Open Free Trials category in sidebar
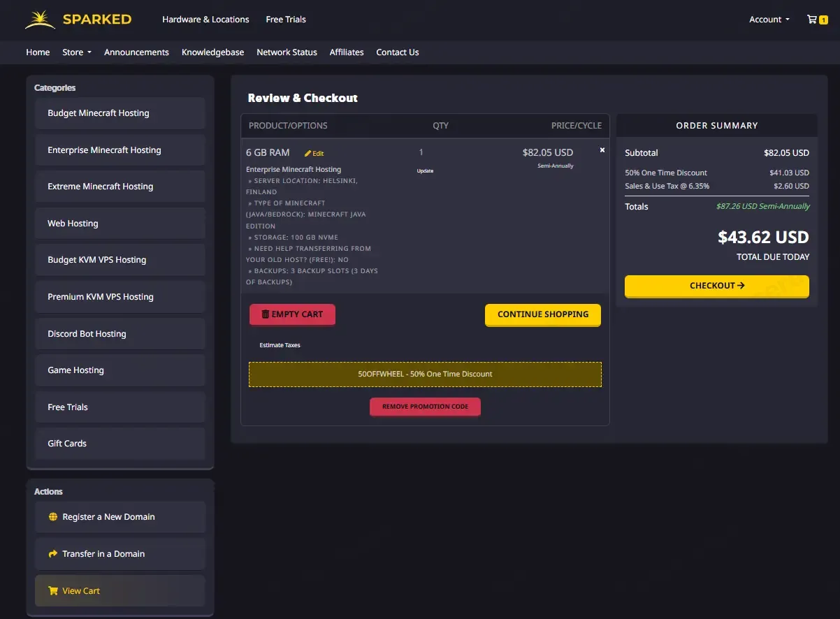 (x=120, y=407)
